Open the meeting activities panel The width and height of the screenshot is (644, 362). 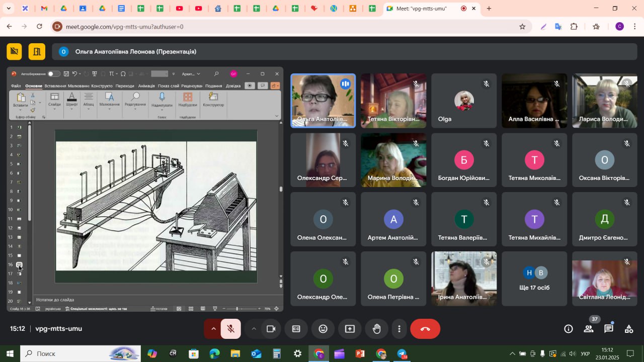[x=629, y=329]
